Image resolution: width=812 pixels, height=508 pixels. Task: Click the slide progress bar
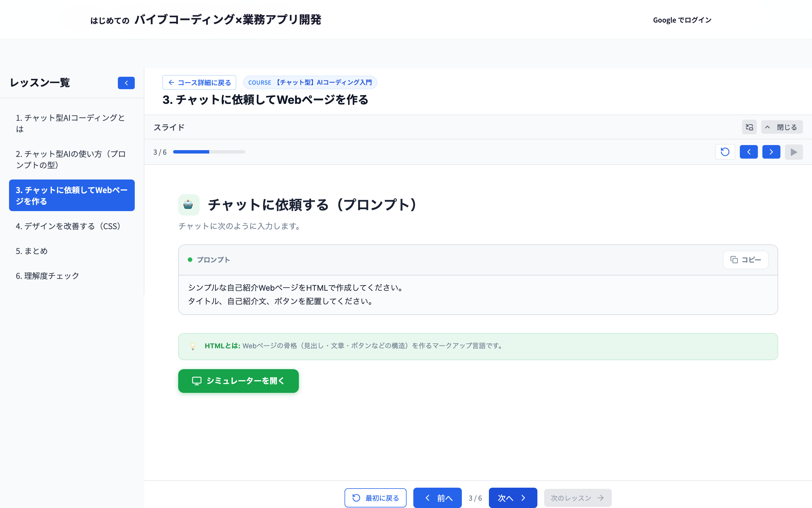click(x=209, y=152)
